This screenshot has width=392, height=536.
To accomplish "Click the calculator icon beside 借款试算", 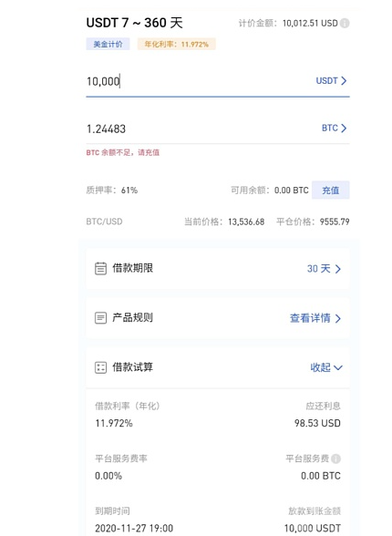I will tap(100, 367).
